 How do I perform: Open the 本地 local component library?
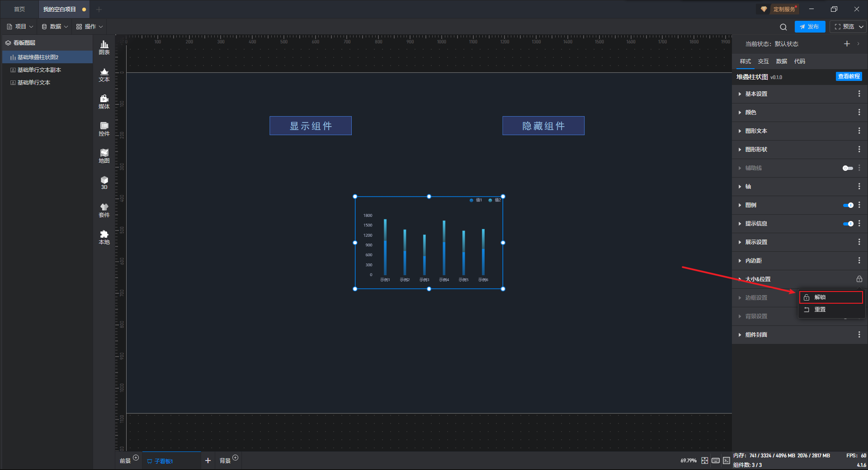coord(104,237)
